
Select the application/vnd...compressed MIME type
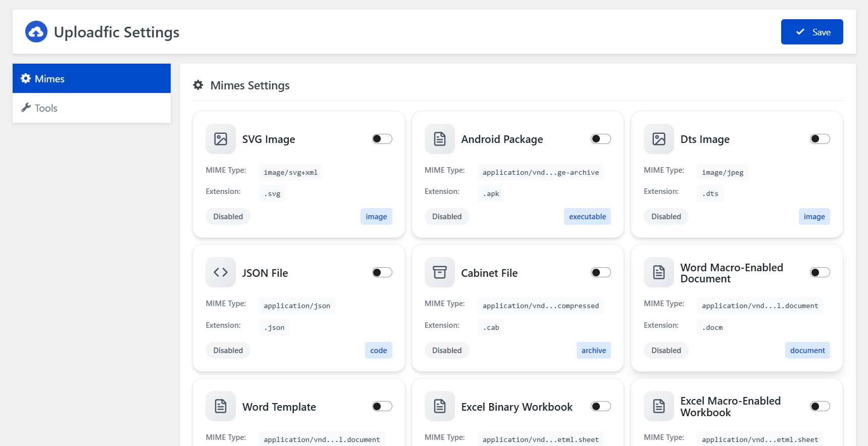click(541, 306)
